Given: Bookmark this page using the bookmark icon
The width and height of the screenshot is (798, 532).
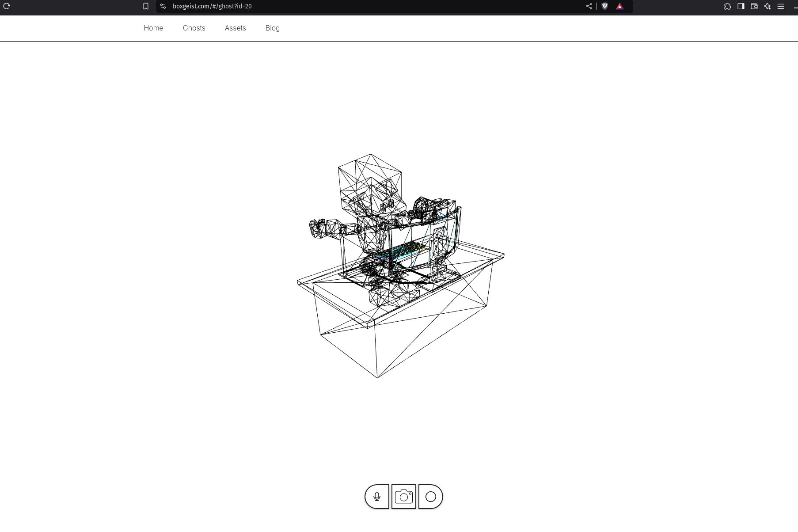Looking at the screenshot, I should point(146,6).
